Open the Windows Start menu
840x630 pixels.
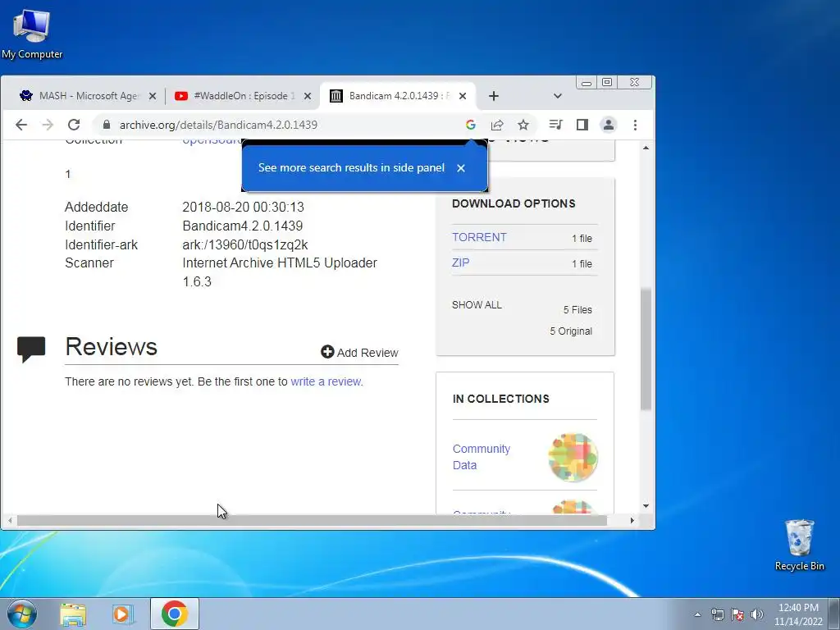coord(21,614)
